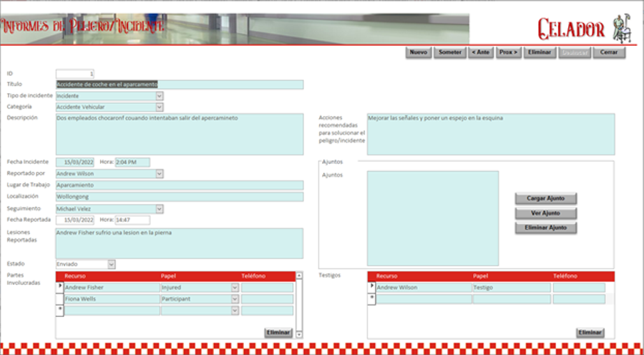
Task: Close the form with Cerrar
Action: coord(609,52)
